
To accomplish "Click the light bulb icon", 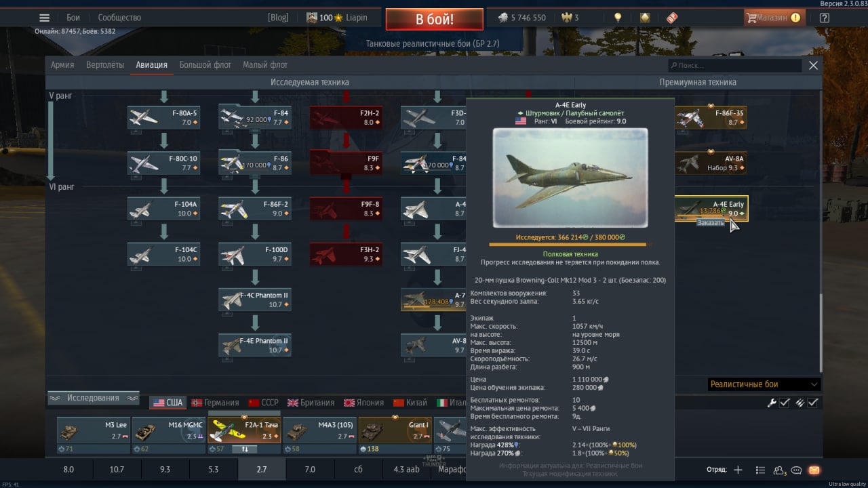I will pyautogui.click(x=618, y=18).
